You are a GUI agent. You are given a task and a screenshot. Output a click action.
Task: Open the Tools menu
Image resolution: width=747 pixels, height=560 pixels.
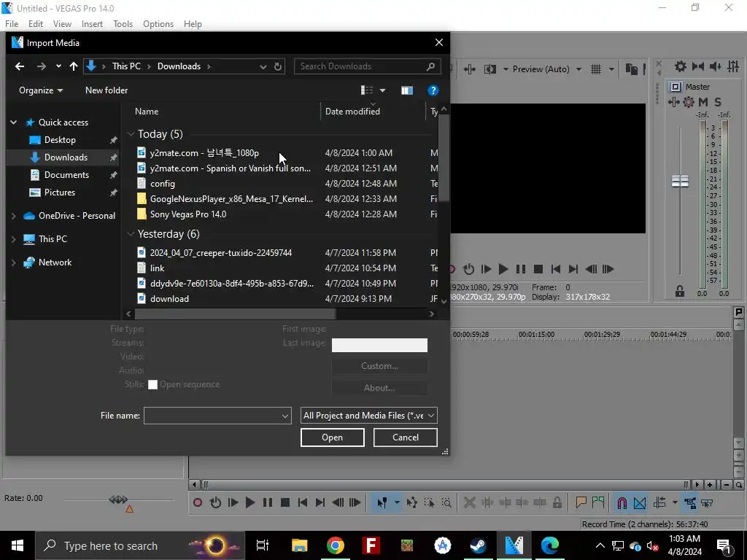[x=123, y=24]
